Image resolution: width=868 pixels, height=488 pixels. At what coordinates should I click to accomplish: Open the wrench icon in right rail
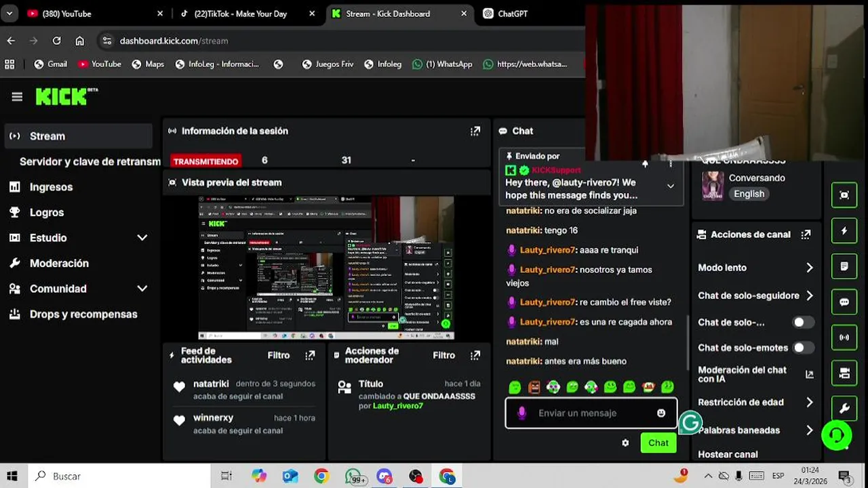844,409
